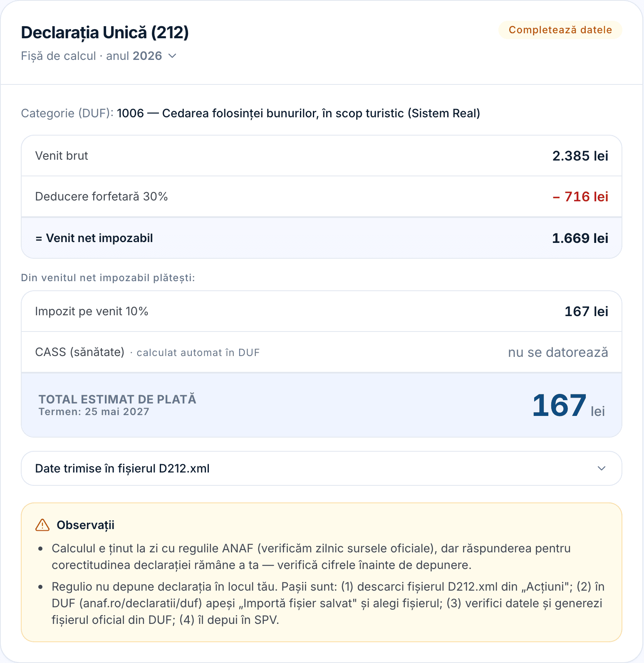Click the Termen: 25 mai 2027 deadline
Screen dimensions: 644x663
coord(94,412)
